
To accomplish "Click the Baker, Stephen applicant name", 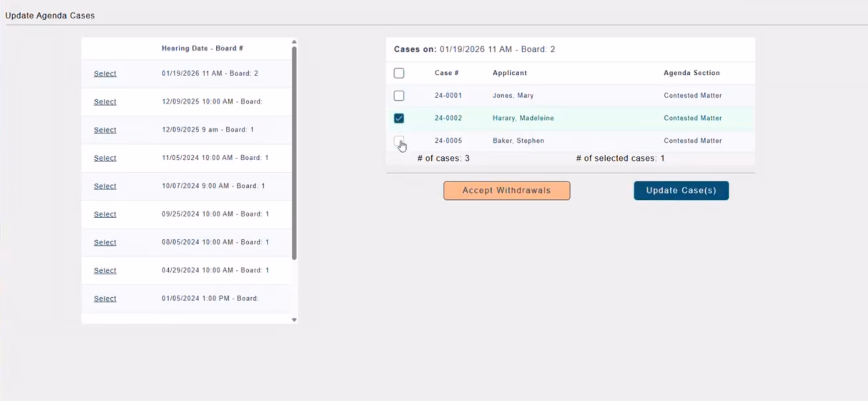I will pos(518,140).
